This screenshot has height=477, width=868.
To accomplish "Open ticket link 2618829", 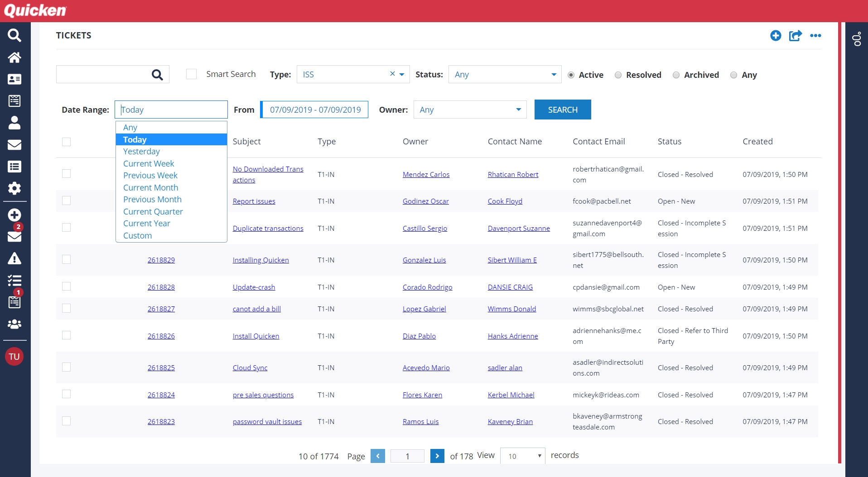I will point(161,260).
